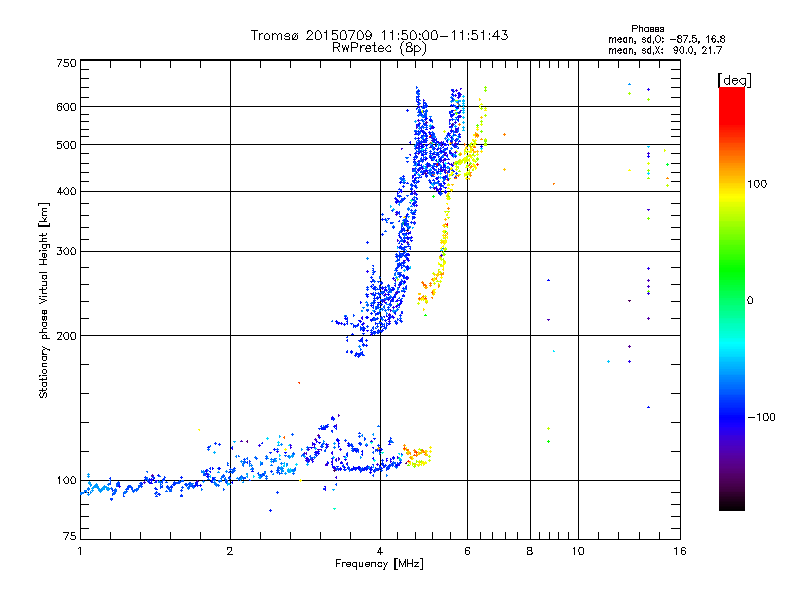The image size is (800, 600).
Task: Click the 'RwPretec (8p)' subtitle
Action: pos(379,48)
